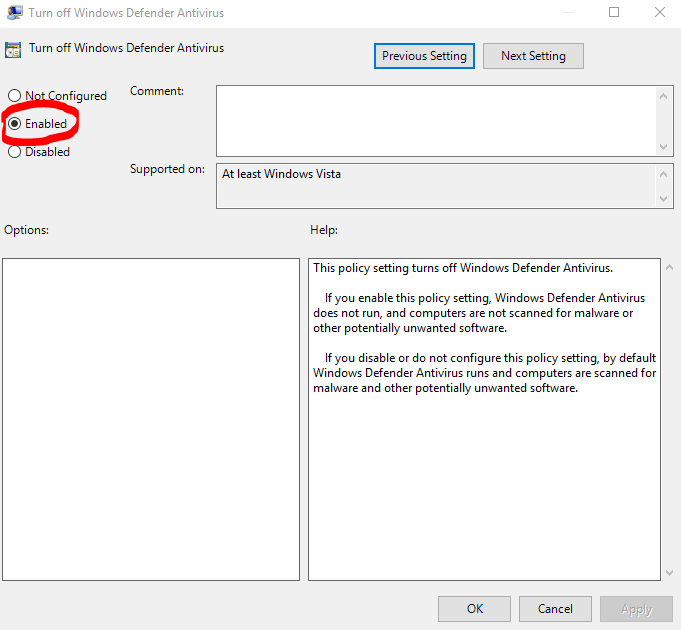Go to Next Setting
681x630 pixels.
(533, 56)
